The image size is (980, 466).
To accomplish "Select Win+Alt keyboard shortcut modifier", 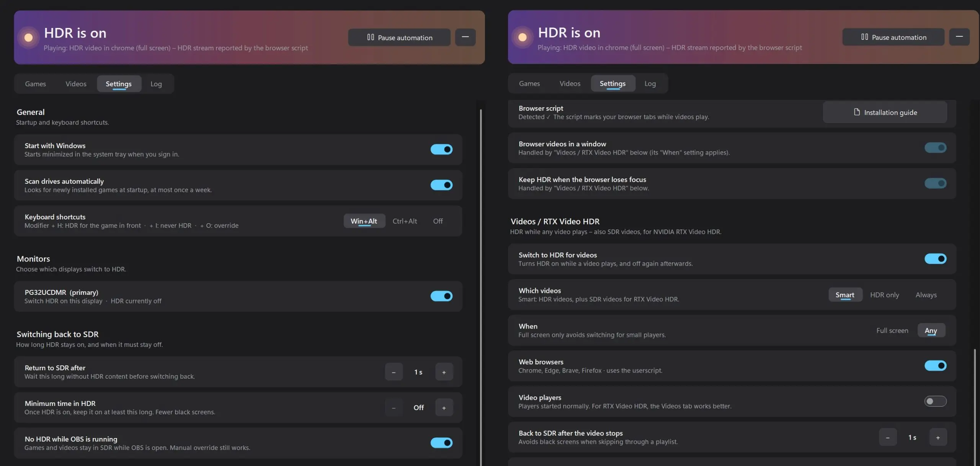I will coord(364,221).
